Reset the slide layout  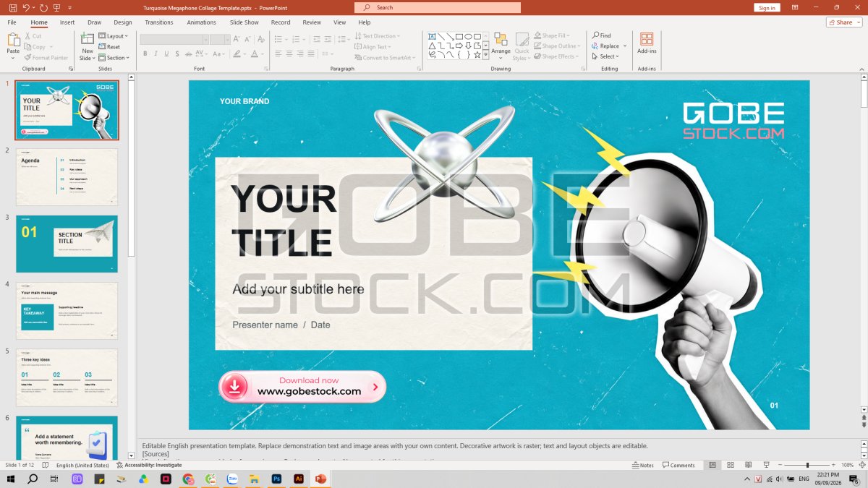[110, 47]
